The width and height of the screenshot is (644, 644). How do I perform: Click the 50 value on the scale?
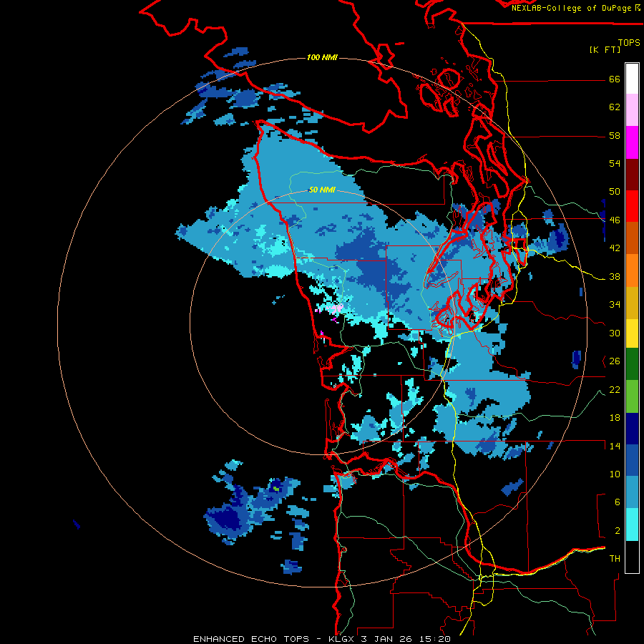tap(615, 192)
